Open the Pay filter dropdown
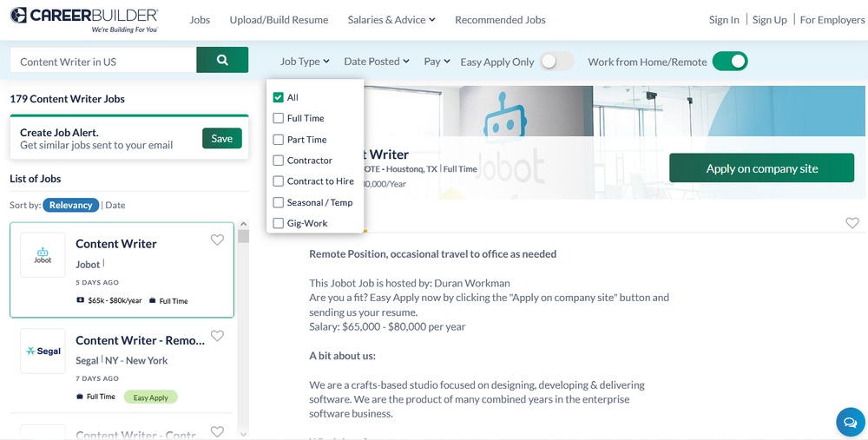Image resolution: width=868 pixels, height=440 pixels. coord(437,62)
